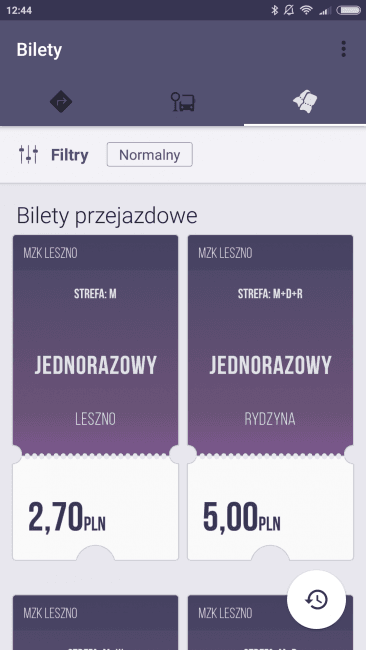This screenshot has width=366, height=650.
Task: Select the Leszno 2,70 PLN ticket
Action: click(95, 398)
